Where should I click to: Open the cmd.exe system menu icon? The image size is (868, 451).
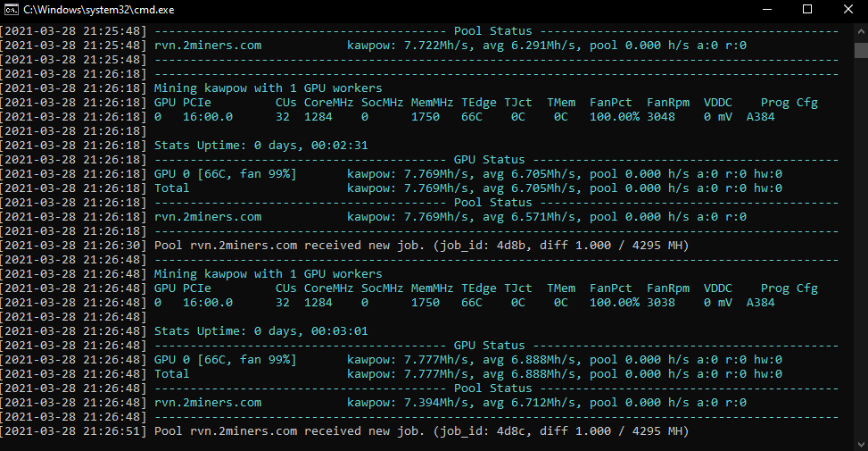pyautogui.click(x=11, y=9)
